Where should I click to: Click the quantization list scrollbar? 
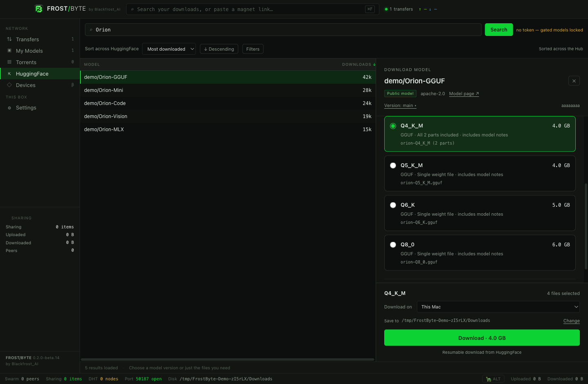pyautogui.click(x=586, y=226)
